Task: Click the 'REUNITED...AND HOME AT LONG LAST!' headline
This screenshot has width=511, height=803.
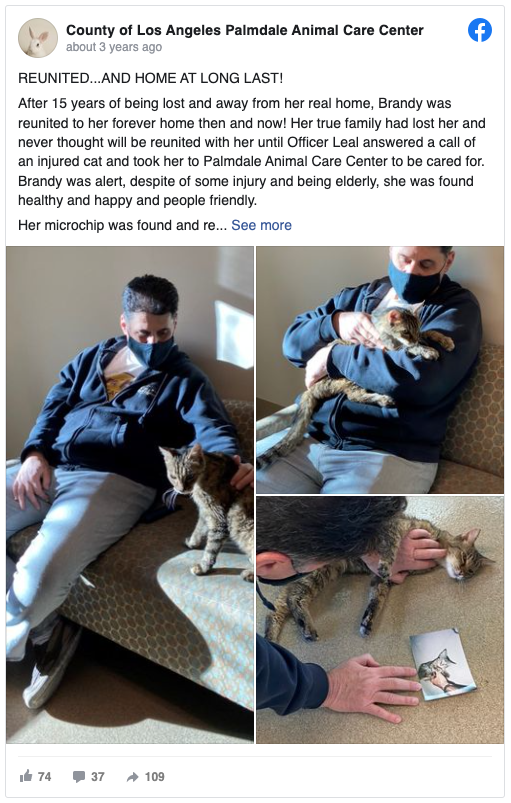Action: pyautogui.click(x=151, y=78)
